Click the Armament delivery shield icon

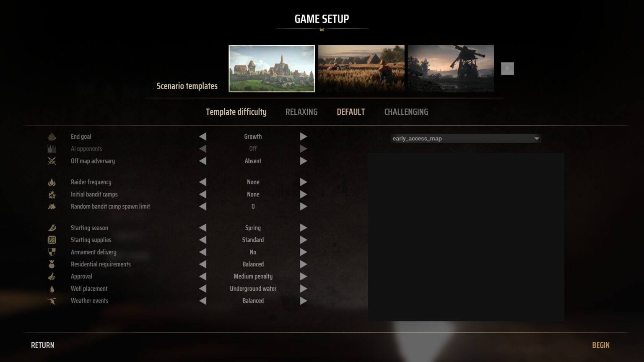[x=52, y=252]
